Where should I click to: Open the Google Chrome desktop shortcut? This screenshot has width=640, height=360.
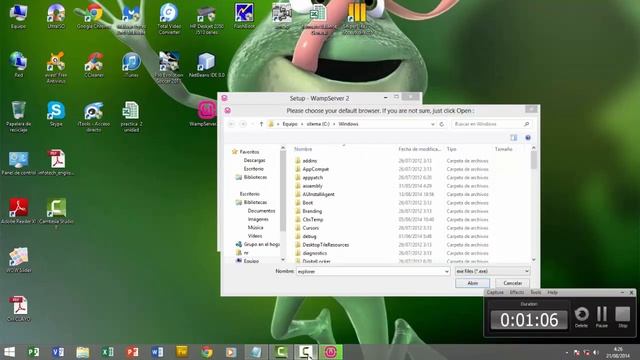pyautogui.click(x=94, y=16)
